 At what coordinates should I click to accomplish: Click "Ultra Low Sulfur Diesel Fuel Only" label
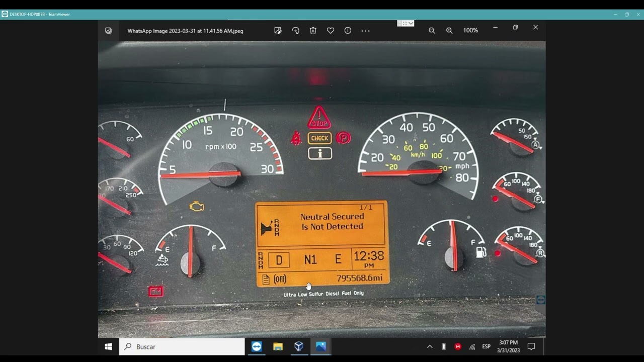click(x=324, y=294)
